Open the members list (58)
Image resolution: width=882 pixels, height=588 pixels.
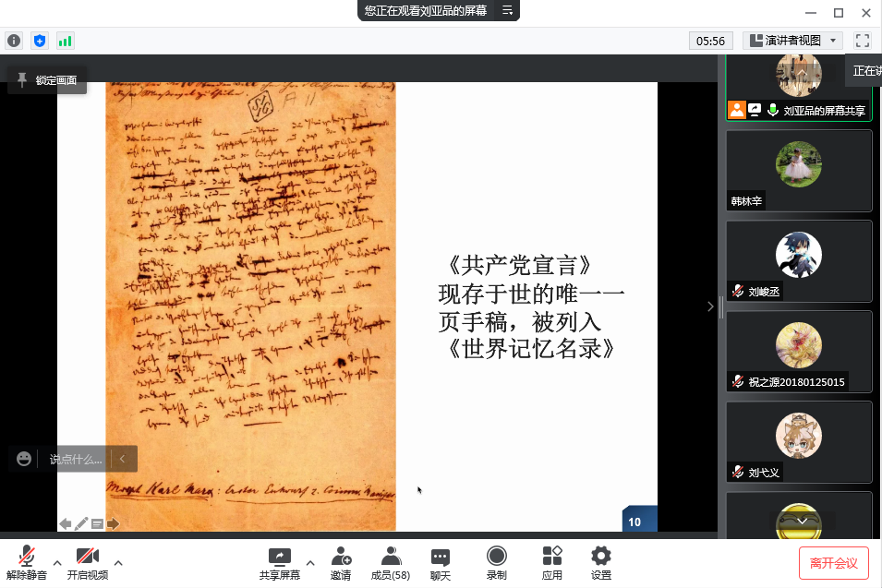(390, 562)
